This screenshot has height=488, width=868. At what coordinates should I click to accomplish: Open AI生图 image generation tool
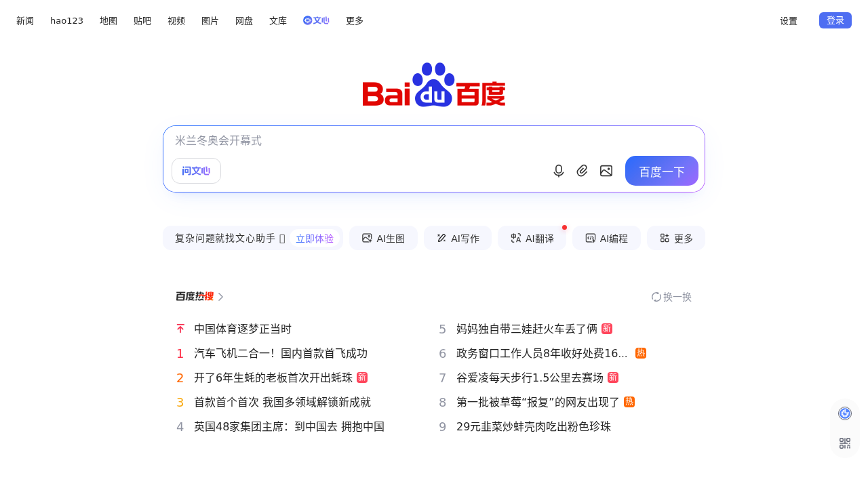pyautogui.click(x=383, y=239)
